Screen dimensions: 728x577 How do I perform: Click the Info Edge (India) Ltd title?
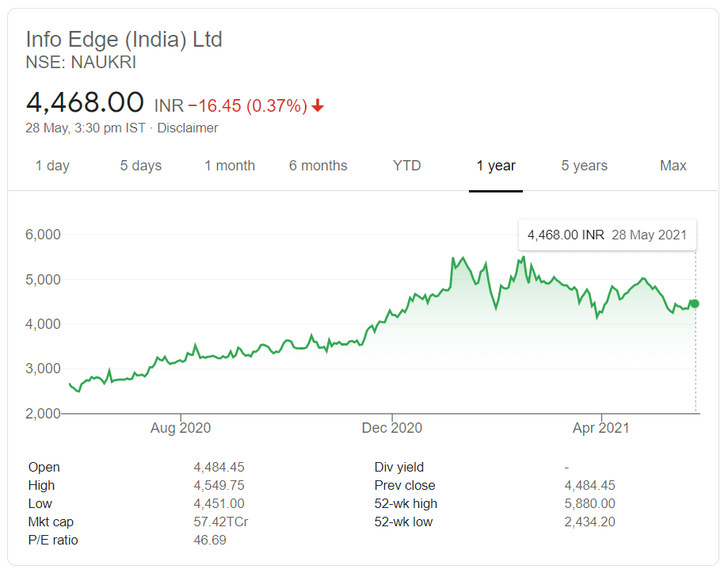point(124,39)
